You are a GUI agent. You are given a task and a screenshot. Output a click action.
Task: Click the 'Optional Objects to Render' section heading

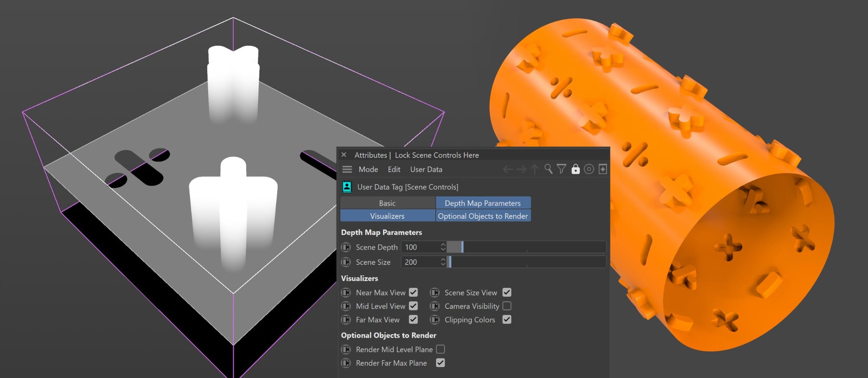tap(388, 336)
